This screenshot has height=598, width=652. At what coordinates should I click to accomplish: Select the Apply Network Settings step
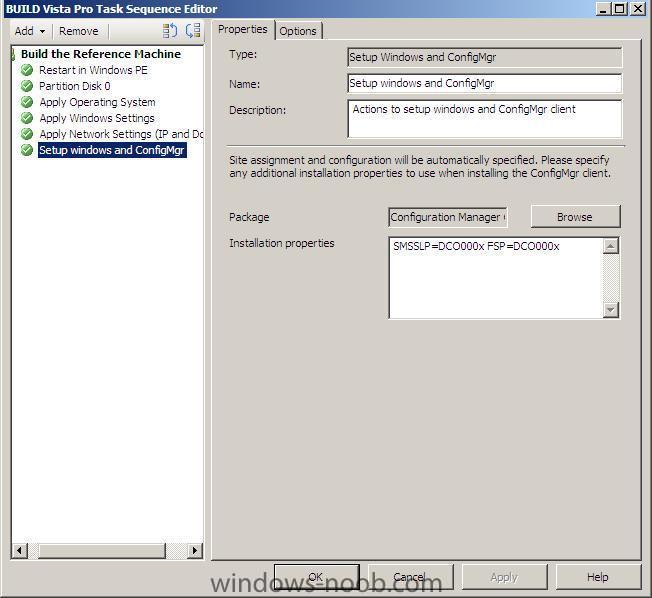pos(121,134)
